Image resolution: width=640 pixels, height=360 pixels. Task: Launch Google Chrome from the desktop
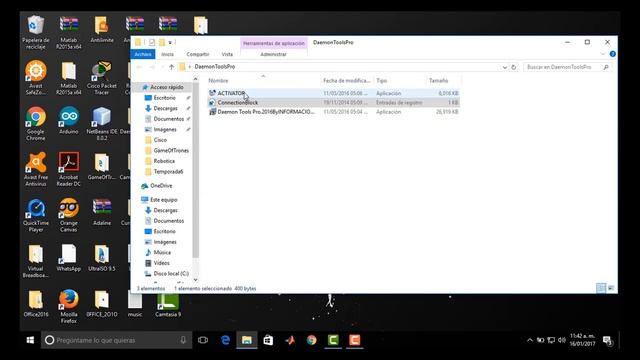pos(36,123)
